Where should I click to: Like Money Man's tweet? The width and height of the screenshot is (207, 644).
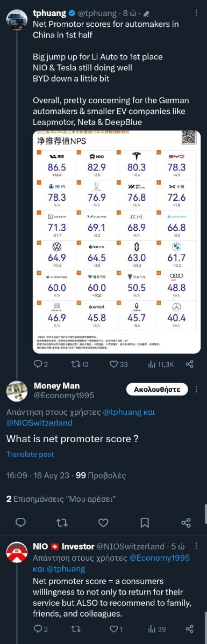coord(103,522)
